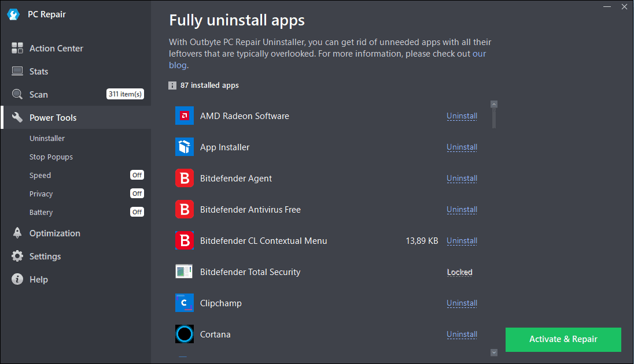Uninstall Clipchamp
Image resolution: width=634 pixels, height=364 pixels.
click(462, 303)
